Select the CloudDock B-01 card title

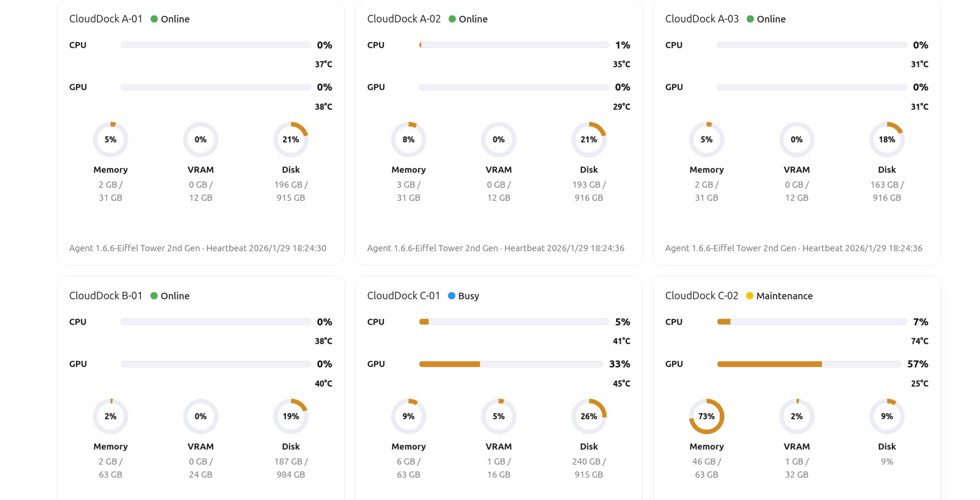(x=105, y=295)
